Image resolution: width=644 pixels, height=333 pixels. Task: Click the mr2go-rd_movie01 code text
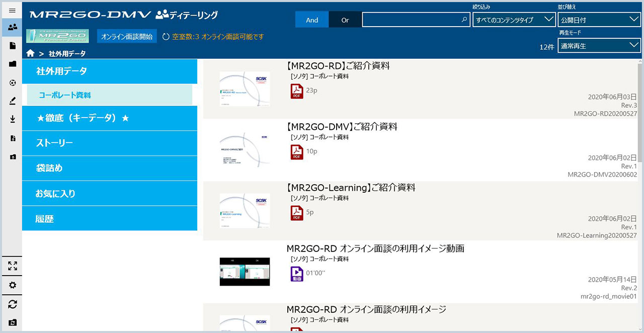[x=609, y=296]
